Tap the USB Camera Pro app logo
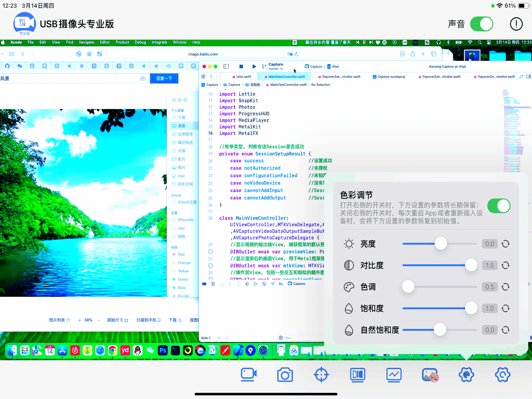 click(x=25, y=24)
